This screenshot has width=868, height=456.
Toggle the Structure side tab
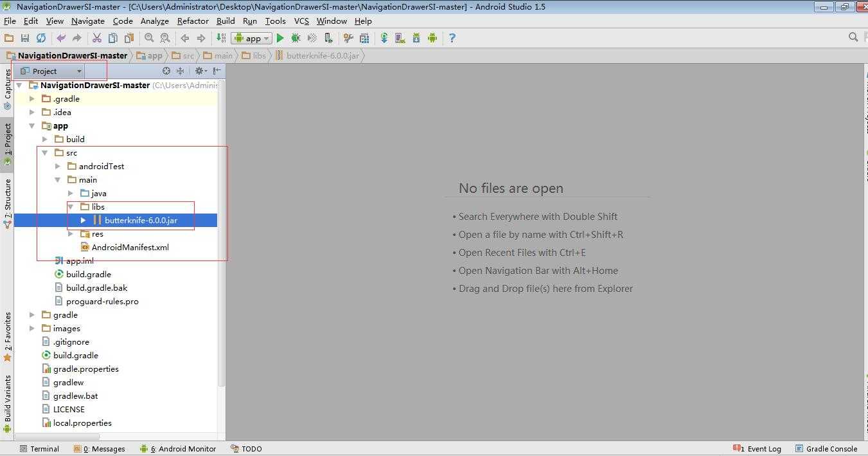tap(7, 203)
